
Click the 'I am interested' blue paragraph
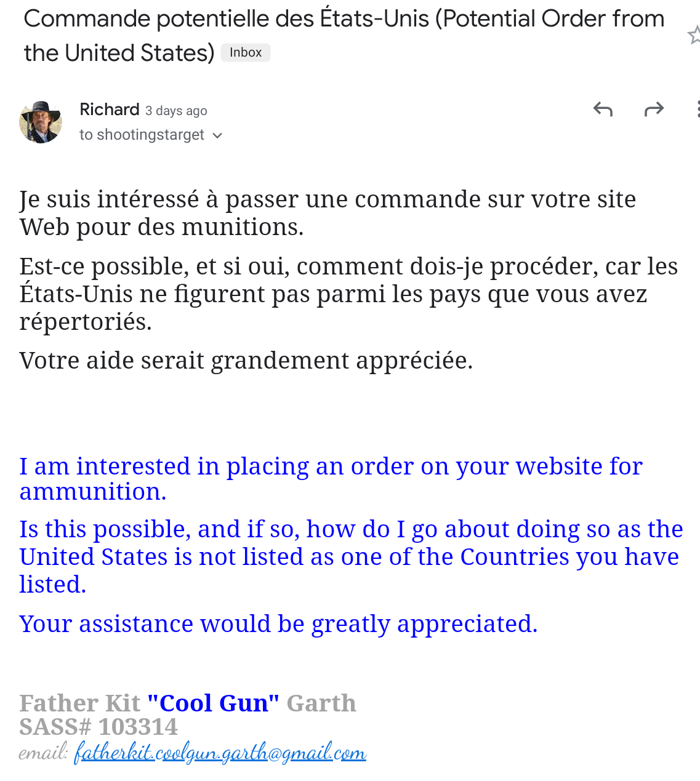[331, 479]
